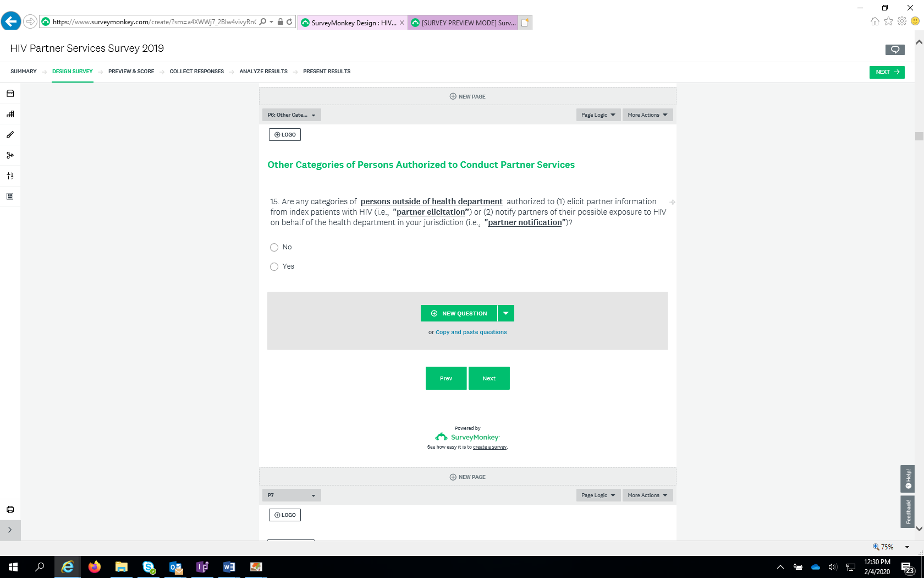Open Firefox from the taskbar
This screenshot has height=578, width=924.
(x=95, y=567)
